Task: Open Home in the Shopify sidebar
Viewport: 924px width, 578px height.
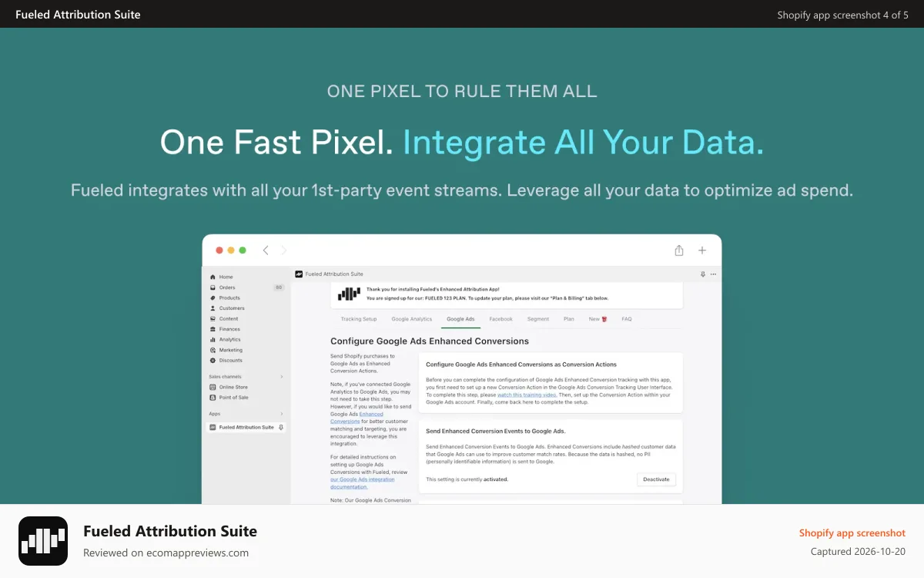Action: click(x=226, y=277)
